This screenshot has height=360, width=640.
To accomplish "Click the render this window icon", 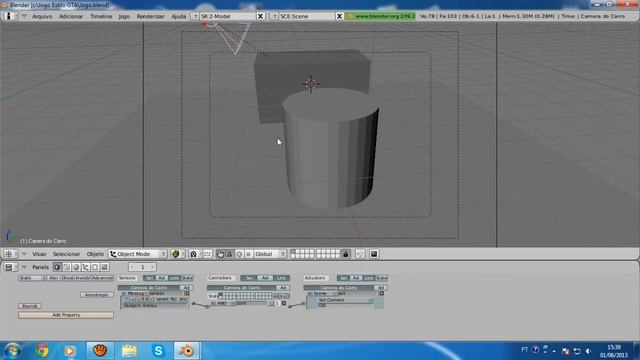I will [x=374, y=254].
